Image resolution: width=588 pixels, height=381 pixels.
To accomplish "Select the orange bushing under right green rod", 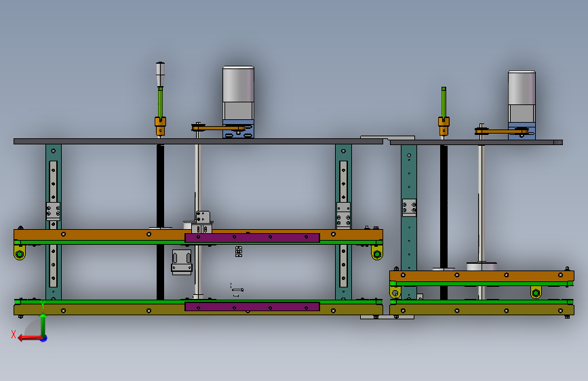I will [444, 126].
